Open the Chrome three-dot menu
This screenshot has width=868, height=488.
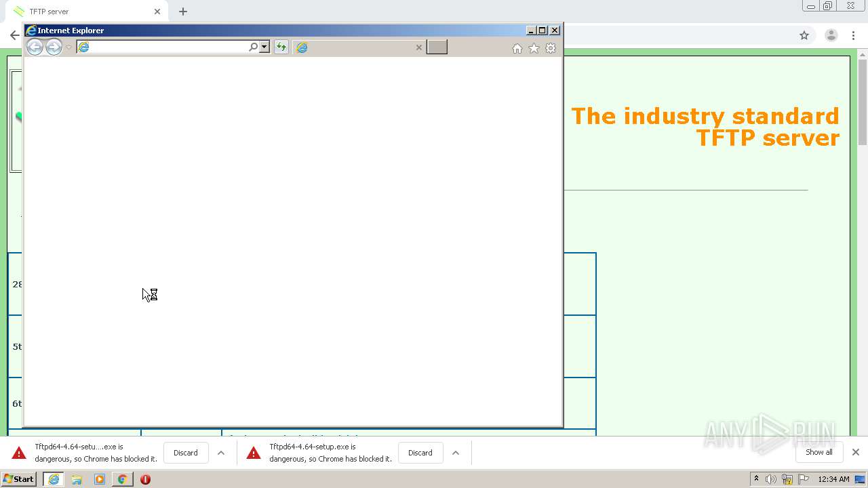854,35
